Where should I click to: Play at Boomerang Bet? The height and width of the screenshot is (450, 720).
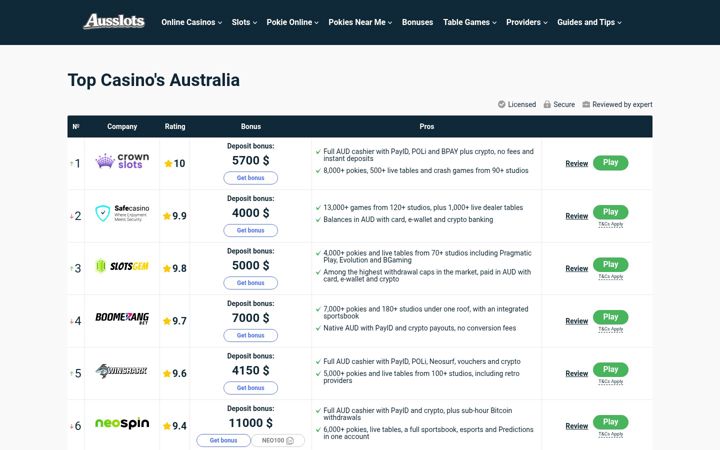click(x=610, y=317)
